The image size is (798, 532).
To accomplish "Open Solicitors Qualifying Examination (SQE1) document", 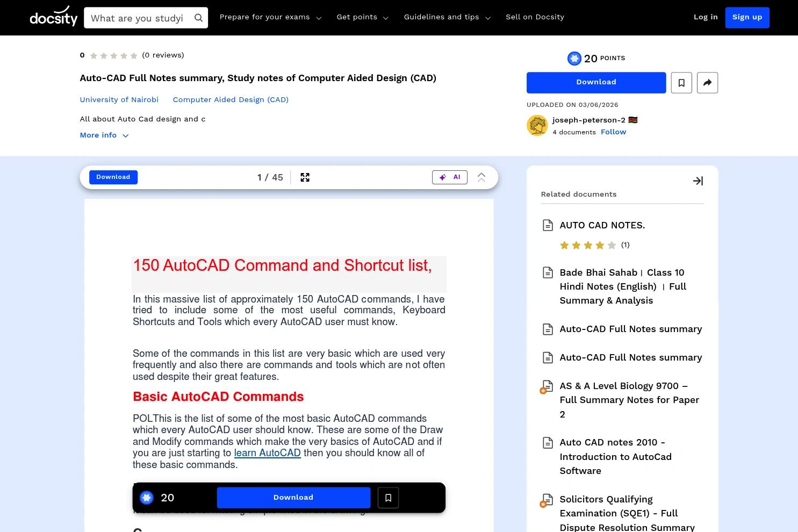I will (627, 514).
